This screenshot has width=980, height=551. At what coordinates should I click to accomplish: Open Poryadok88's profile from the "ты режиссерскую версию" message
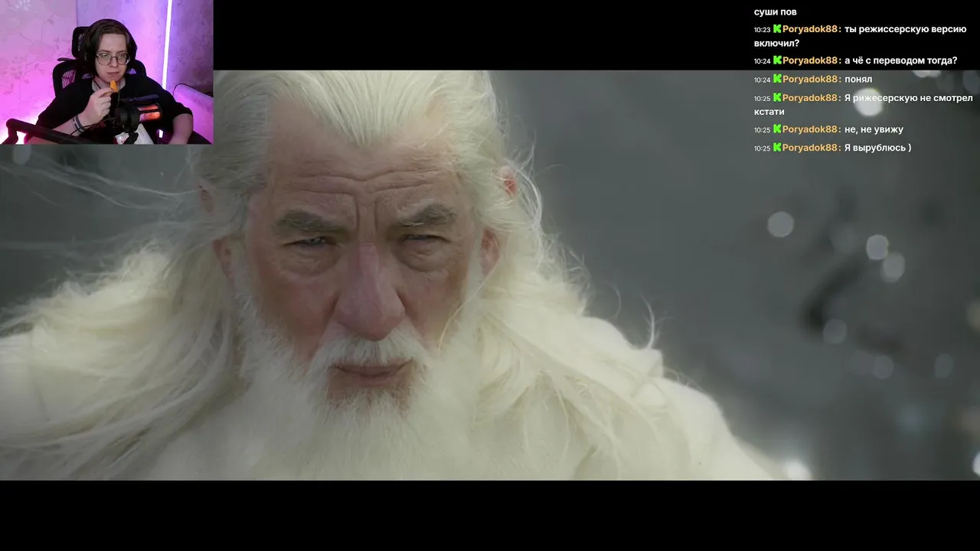tap(811, 29)
